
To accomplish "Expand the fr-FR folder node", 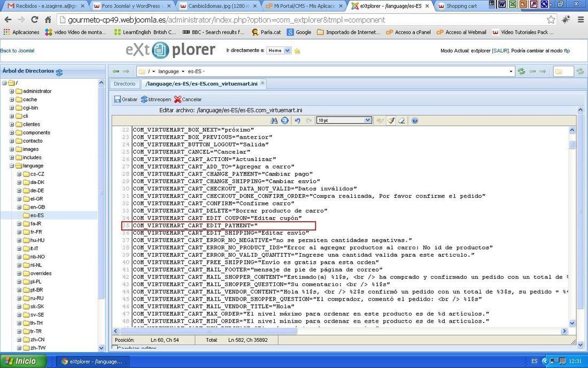I will pyautogui.click(x=19, y=232).
